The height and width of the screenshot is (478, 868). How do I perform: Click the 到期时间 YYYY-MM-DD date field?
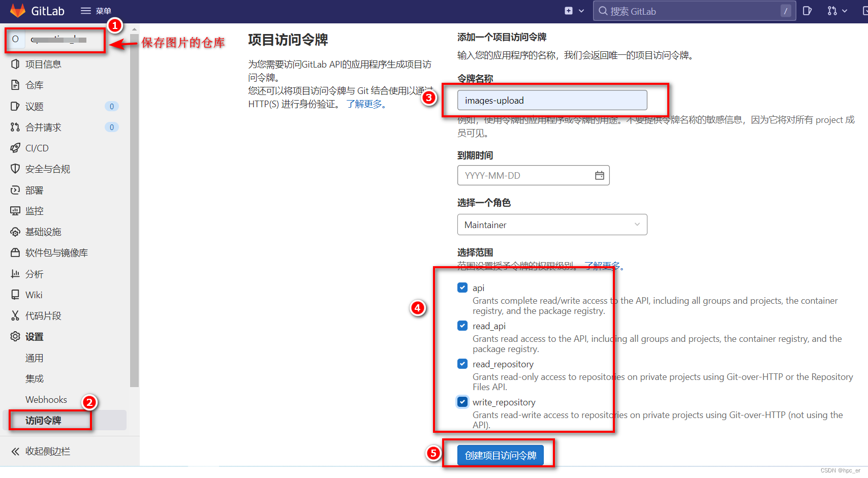[533, 175]
